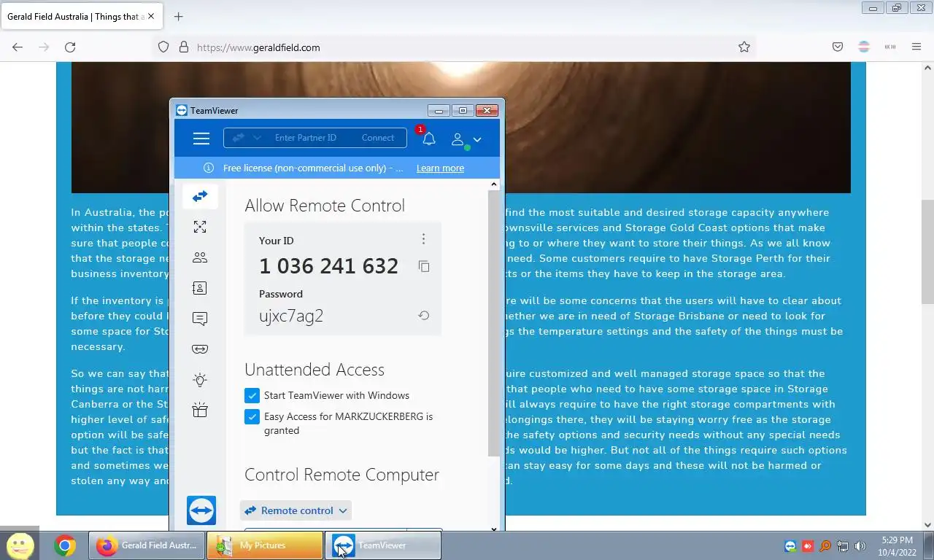This screenshot has width=934, height=560.
Task: Reload the geraldfield.com page
Action: 70,47
